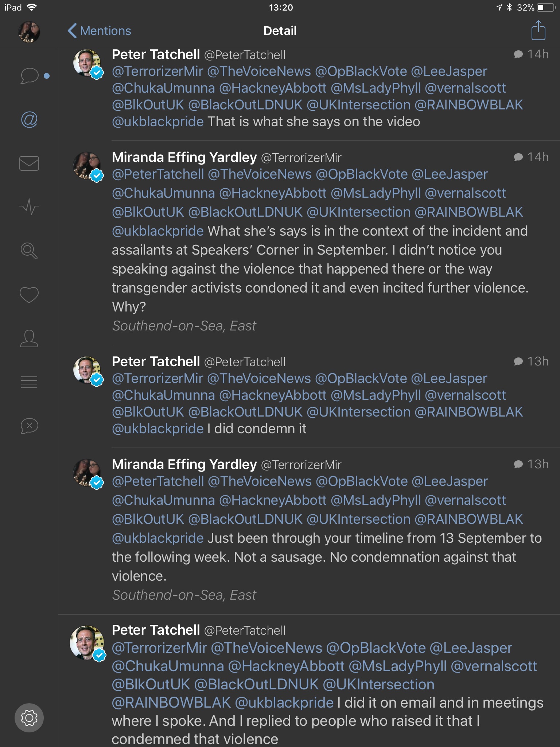Open the Likes heart icon
The image size is (560, 747).
29,295
